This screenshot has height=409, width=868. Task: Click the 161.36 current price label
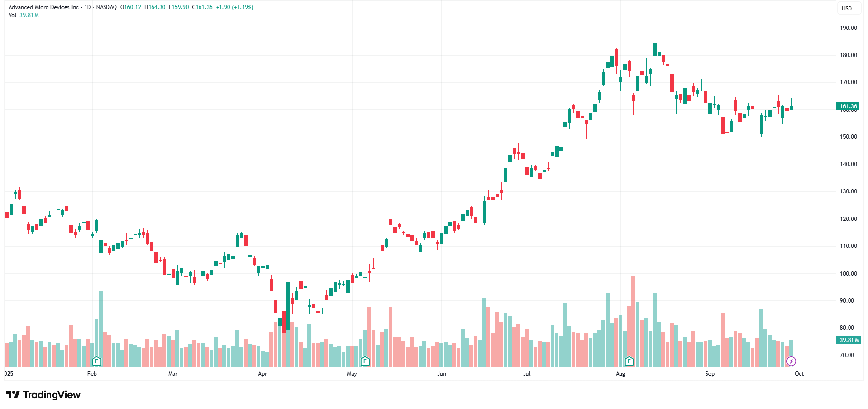[848, 106]
